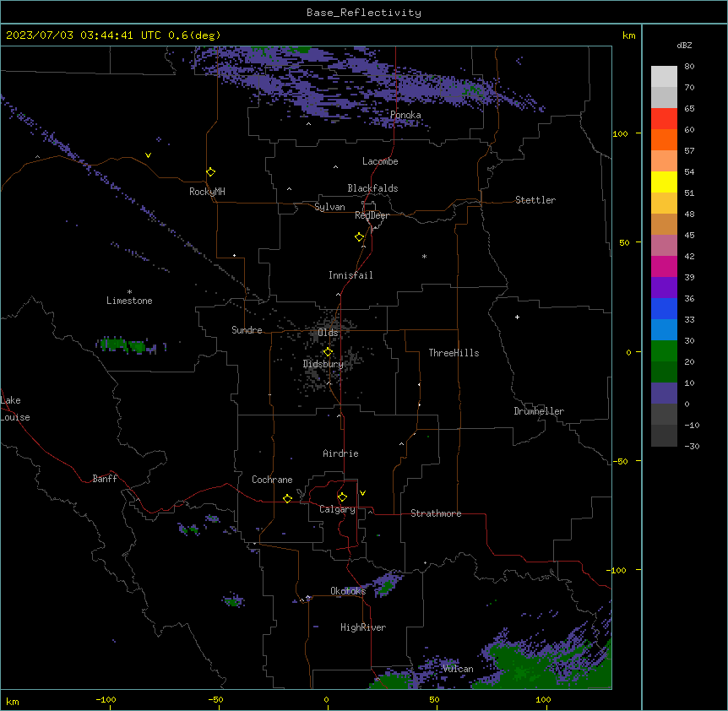The image size is (728, 711).
Task: Click the Base_Reflectivity title
Action: point(364,13)
